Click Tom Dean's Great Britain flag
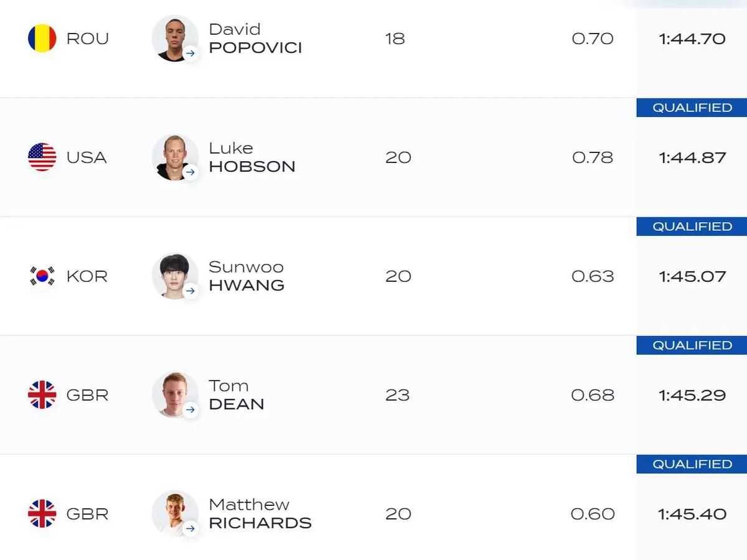This screenshot has height=560, width=747. pyautogui.click(x=42, y=395)
